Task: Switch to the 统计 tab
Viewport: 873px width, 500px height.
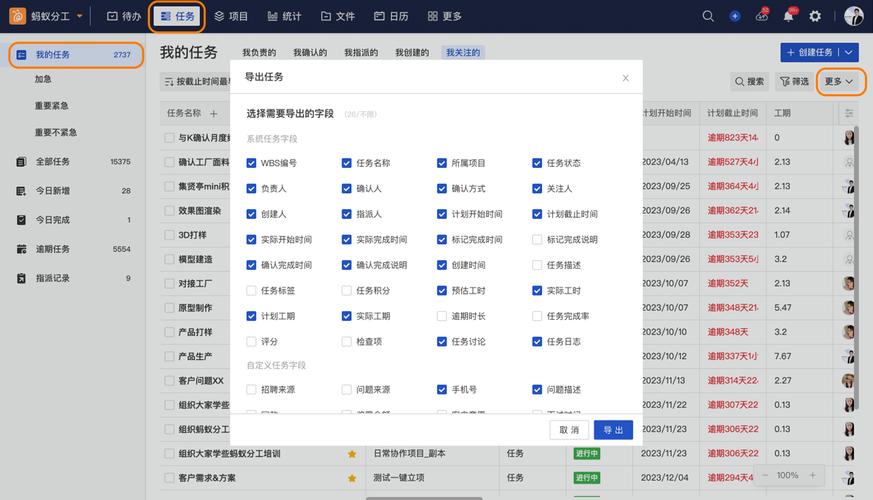Action: click(285, 16)
